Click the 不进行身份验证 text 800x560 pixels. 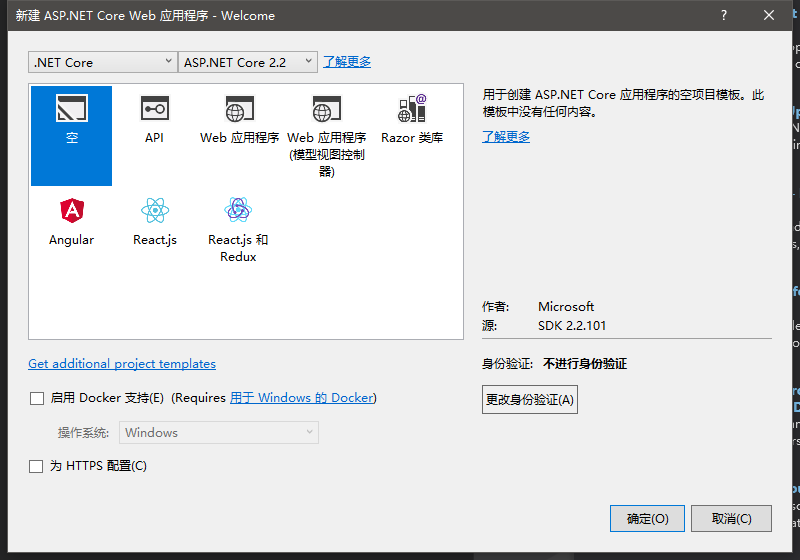[585, 364]
